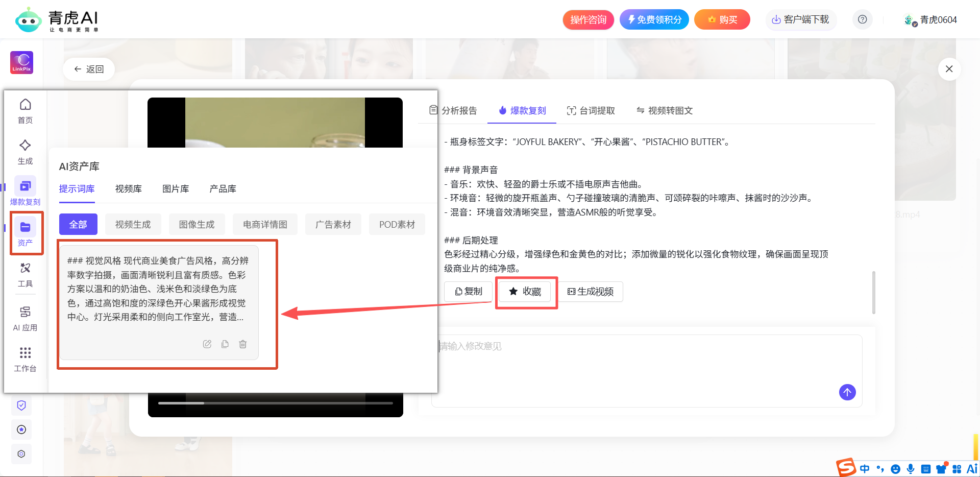The height and width of the screenshot is (477, 980).
Task: Select the 图片库 tab
Action: [x=176, y=189]
